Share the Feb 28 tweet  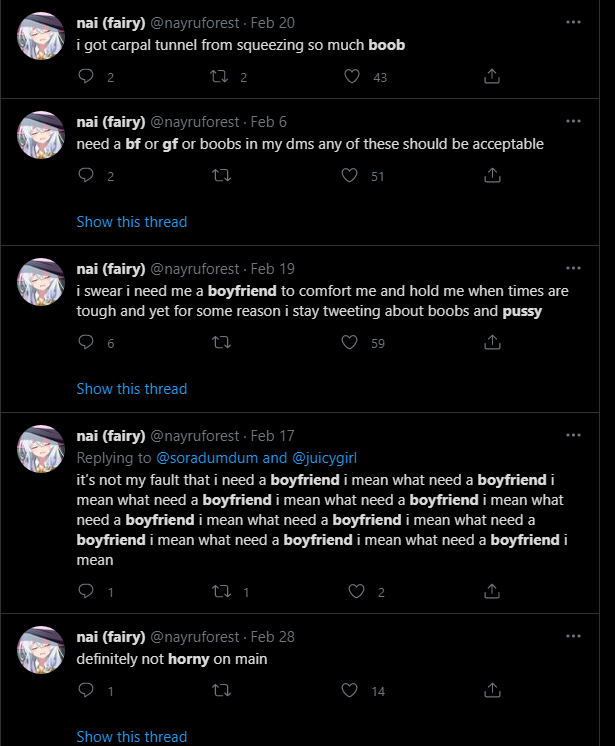[x=492, y=691]
